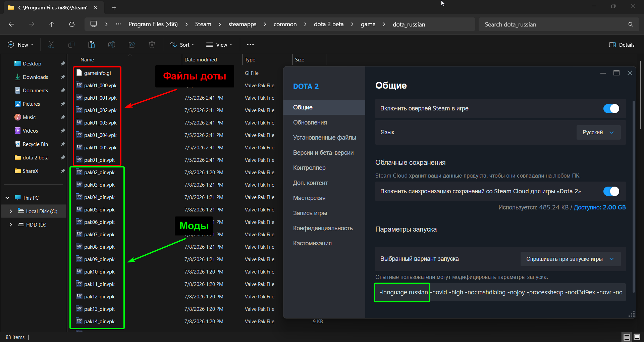Click the Delete trash icon
The width and height of the screenshot is (644, 342).
[x=152, y=45]
